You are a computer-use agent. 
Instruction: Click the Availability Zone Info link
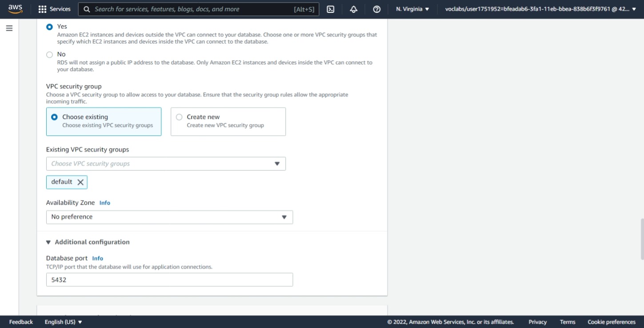104,203
